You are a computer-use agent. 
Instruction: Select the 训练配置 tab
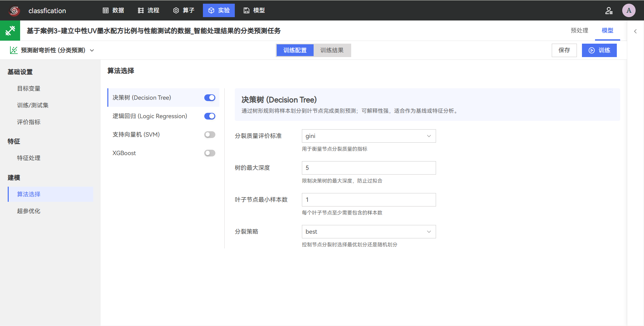pyautogui.click(x=295, y=50)
